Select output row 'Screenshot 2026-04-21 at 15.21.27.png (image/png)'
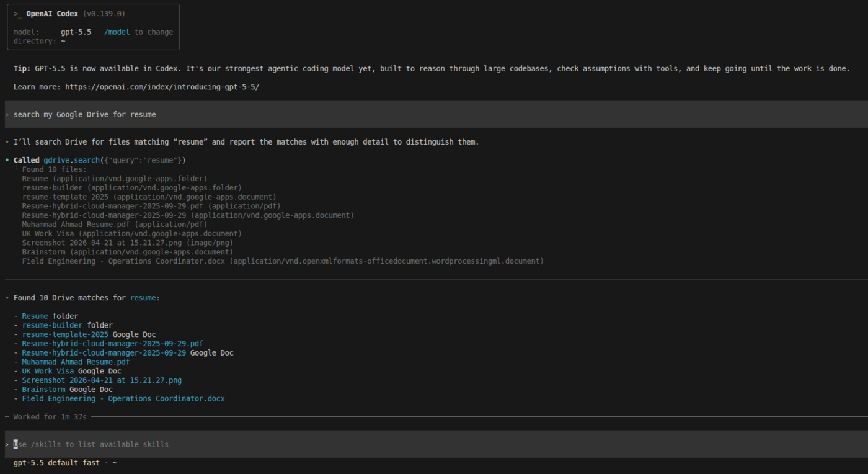The width and height of the screenshot is (868, 474). point(128,243)
